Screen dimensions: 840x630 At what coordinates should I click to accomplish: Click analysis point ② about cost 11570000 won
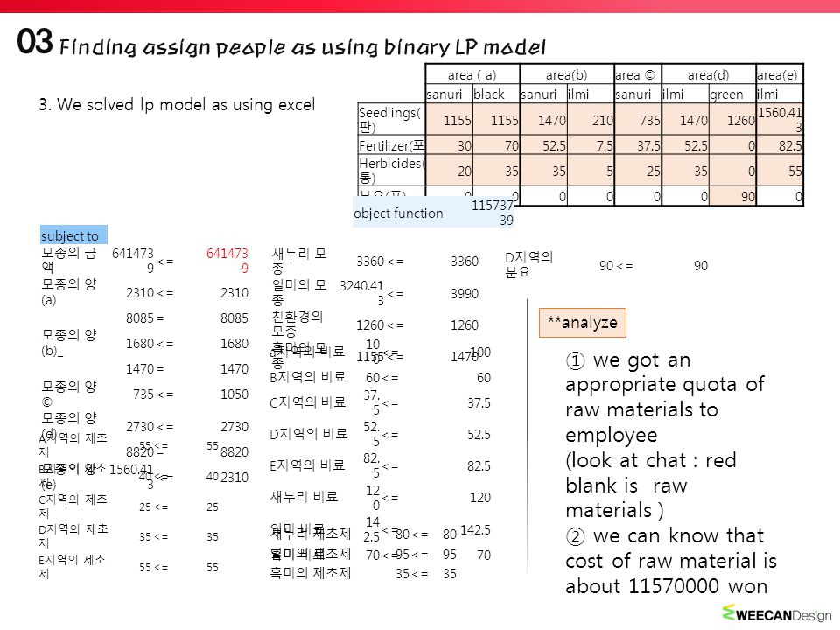pyautogui.click(x=671, y=561)
